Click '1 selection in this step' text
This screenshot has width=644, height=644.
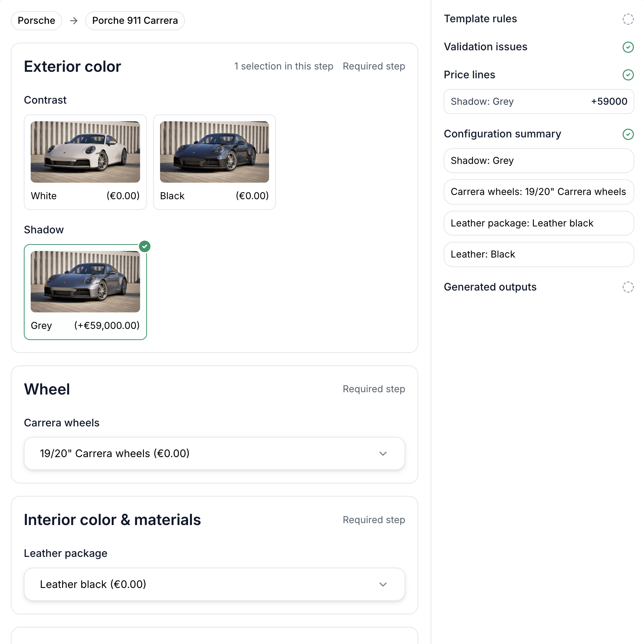click(x=284, y=66)
